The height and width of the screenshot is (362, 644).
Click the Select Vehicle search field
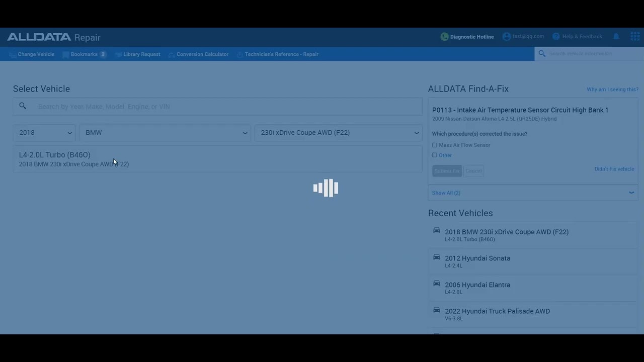click(217, 107)
